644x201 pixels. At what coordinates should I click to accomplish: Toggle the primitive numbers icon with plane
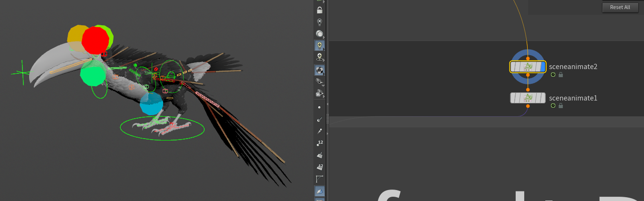(320, 167)
